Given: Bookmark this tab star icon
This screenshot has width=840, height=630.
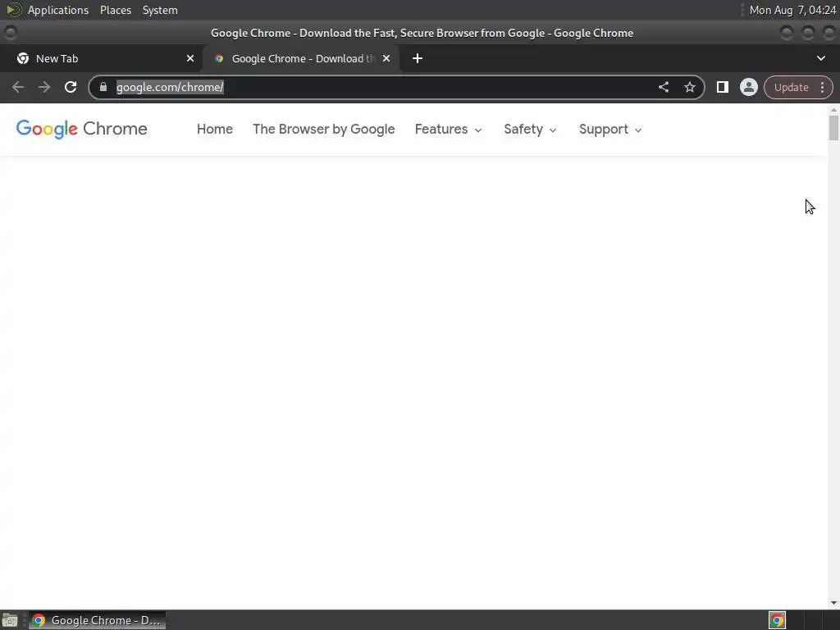Looking at the screenshot, I should (689, 87).
